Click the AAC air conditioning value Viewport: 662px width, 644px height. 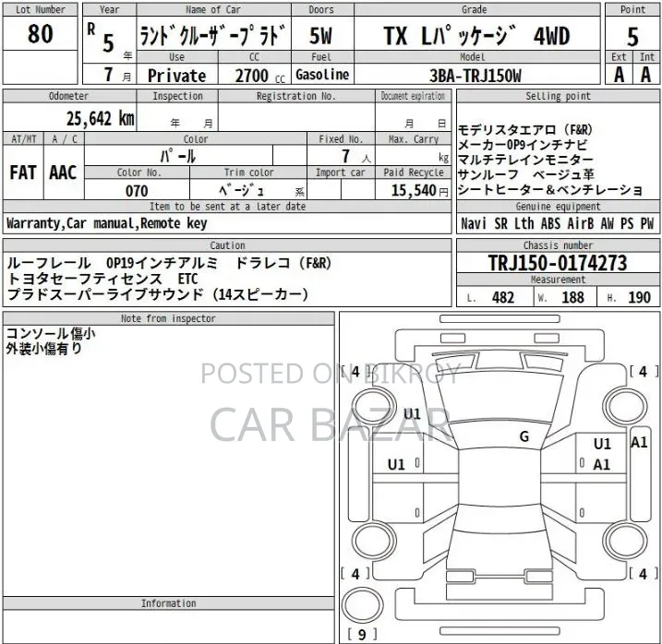coord(63,173)
